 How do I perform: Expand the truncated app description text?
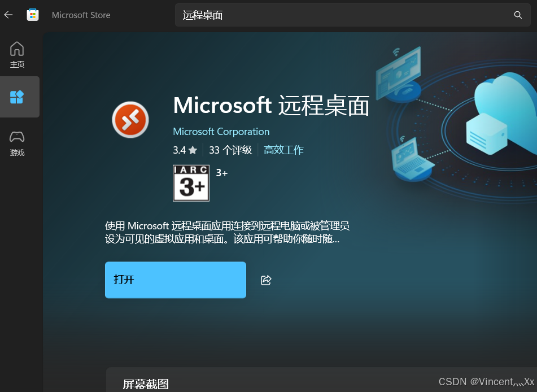pyautogui.click(x=227, y=232)
